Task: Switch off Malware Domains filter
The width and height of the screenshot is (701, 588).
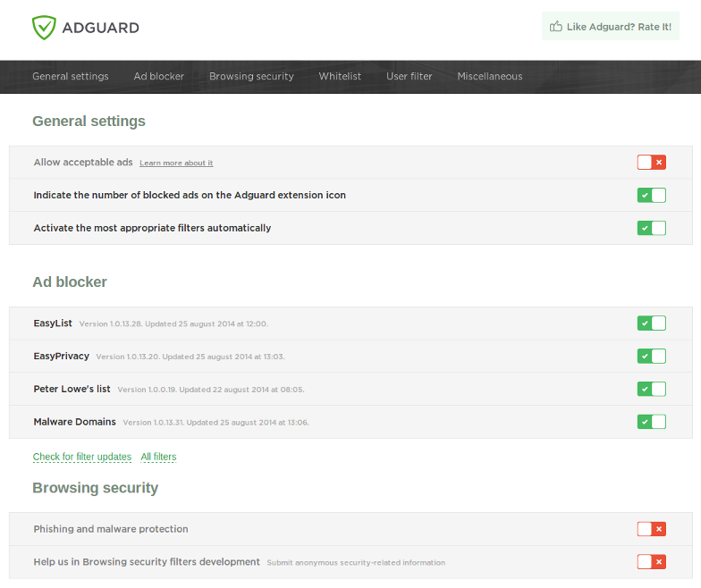Action: (x=651, y=422)
